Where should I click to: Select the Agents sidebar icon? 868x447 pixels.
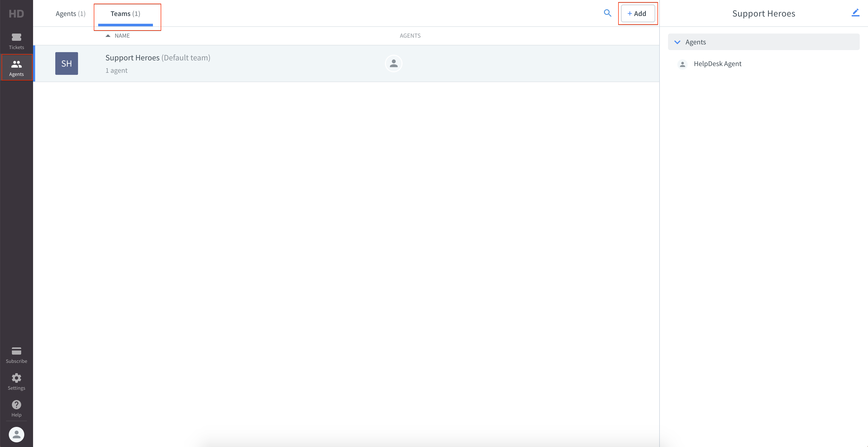[16, 67]
